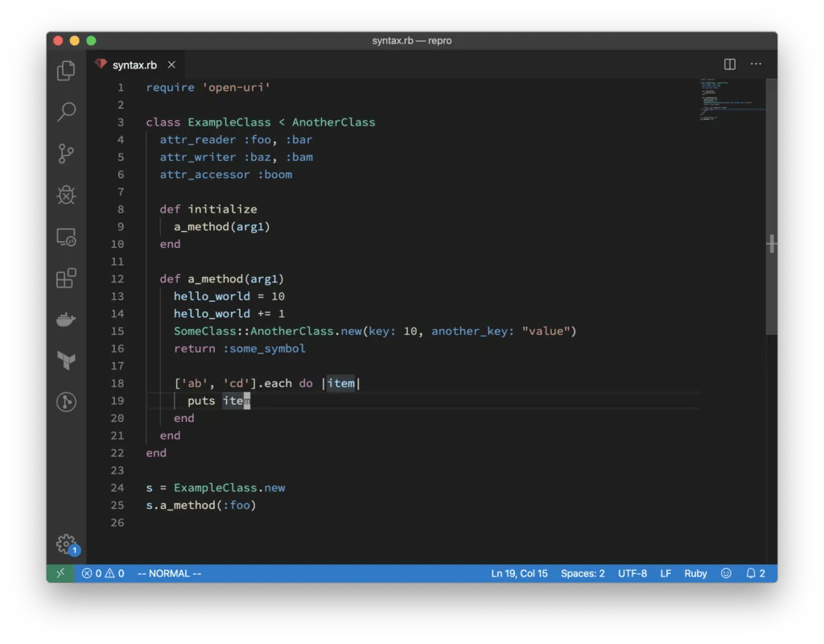Change file encoding UTF-8
This screenshot has width=824, height=644.
[632, 573]
